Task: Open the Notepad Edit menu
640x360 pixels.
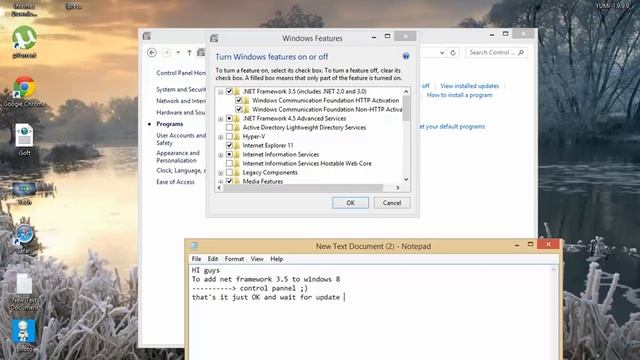Action: tap(213, 259)
